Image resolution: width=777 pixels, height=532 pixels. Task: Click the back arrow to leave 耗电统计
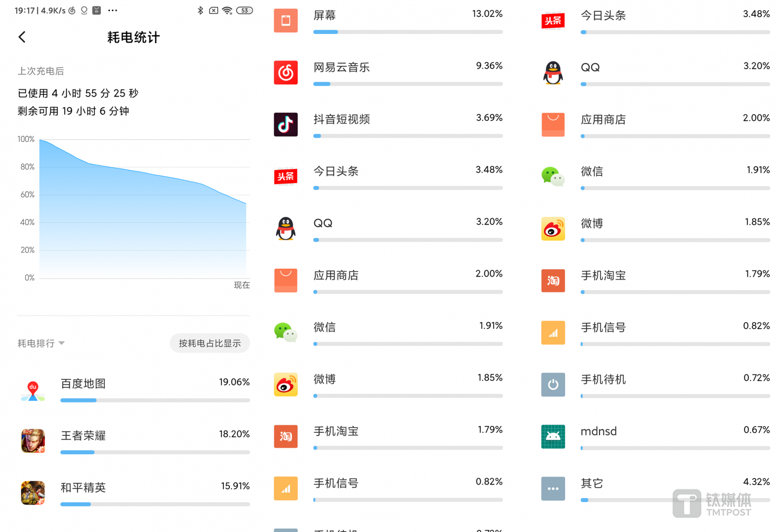click(x=22, y=37)
